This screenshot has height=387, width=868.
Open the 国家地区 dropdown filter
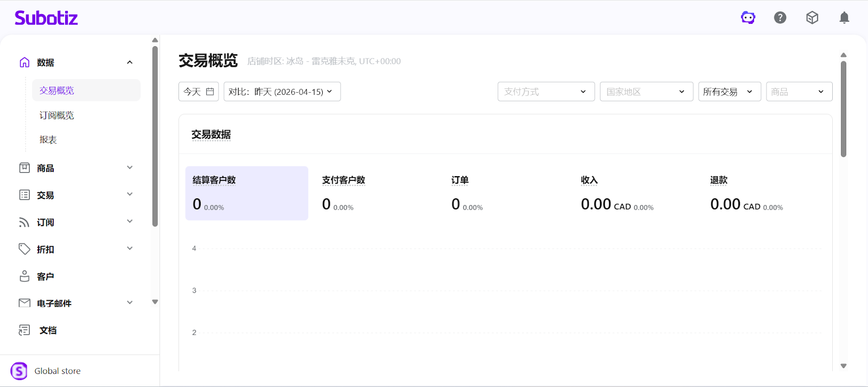(x=646, y=92)
